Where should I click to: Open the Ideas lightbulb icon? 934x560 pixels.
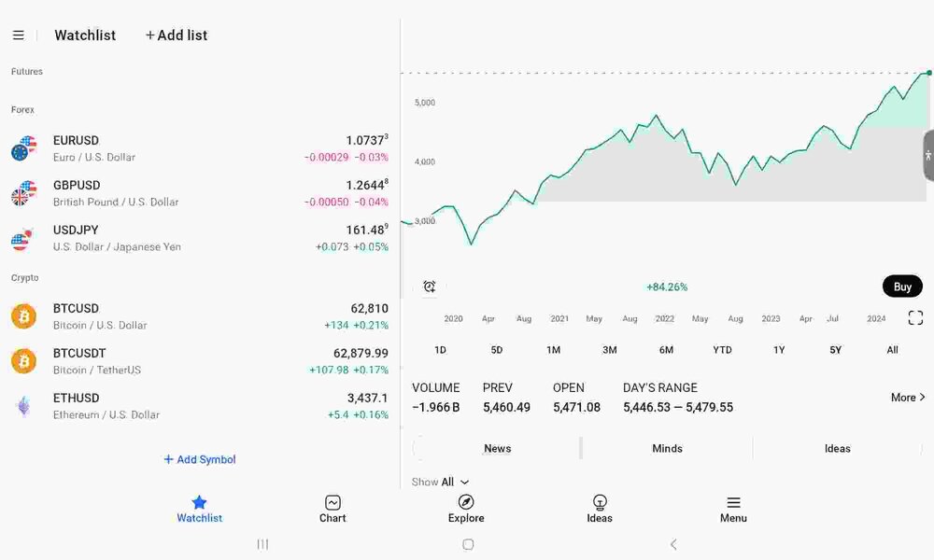click(600, 502)
